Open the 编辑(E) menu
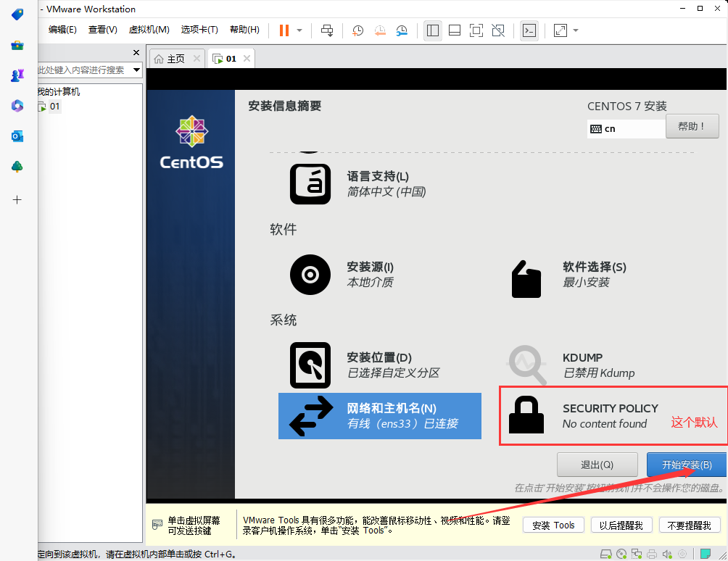 (x=62, y=30)
